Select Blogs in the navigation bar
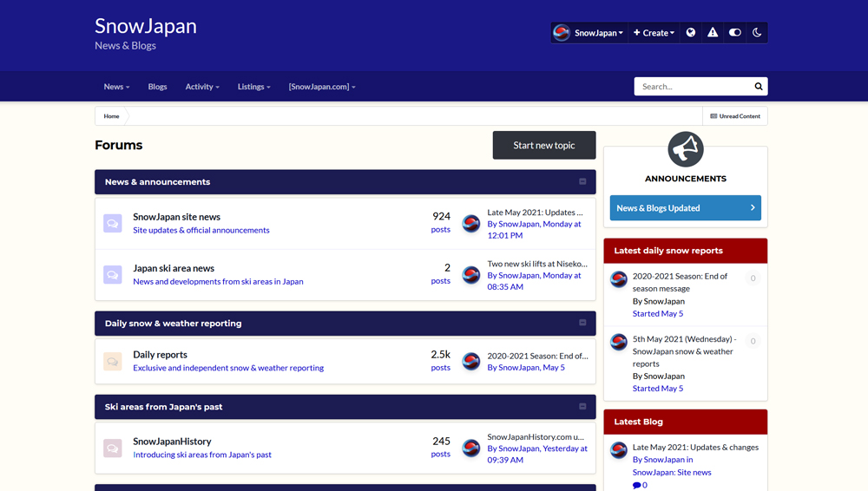 (157, 87)
